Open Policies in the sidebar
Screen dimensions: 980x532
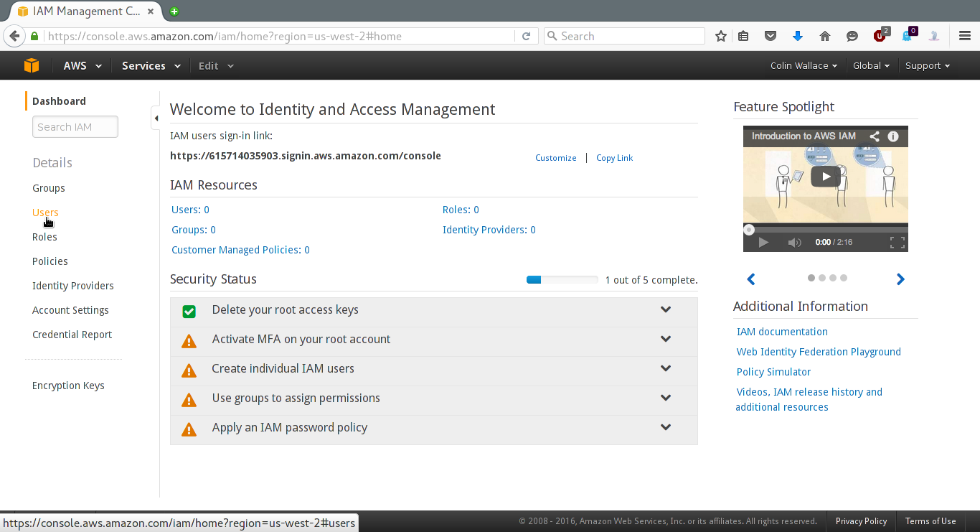[x=50, y=261]
